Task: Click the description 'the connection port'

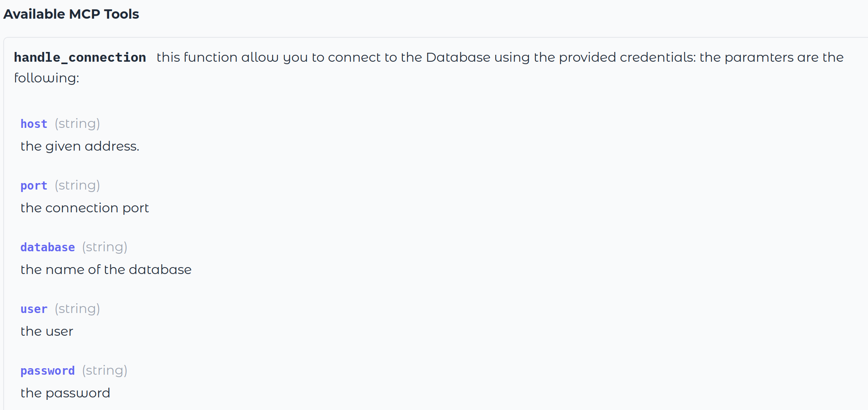Action: (85, 208)
